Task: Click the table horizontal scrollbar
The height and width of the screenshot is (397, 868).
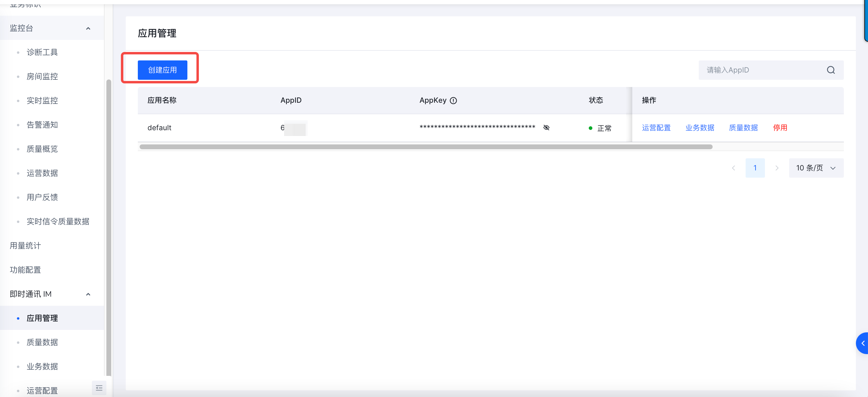Action: (426, 147)
